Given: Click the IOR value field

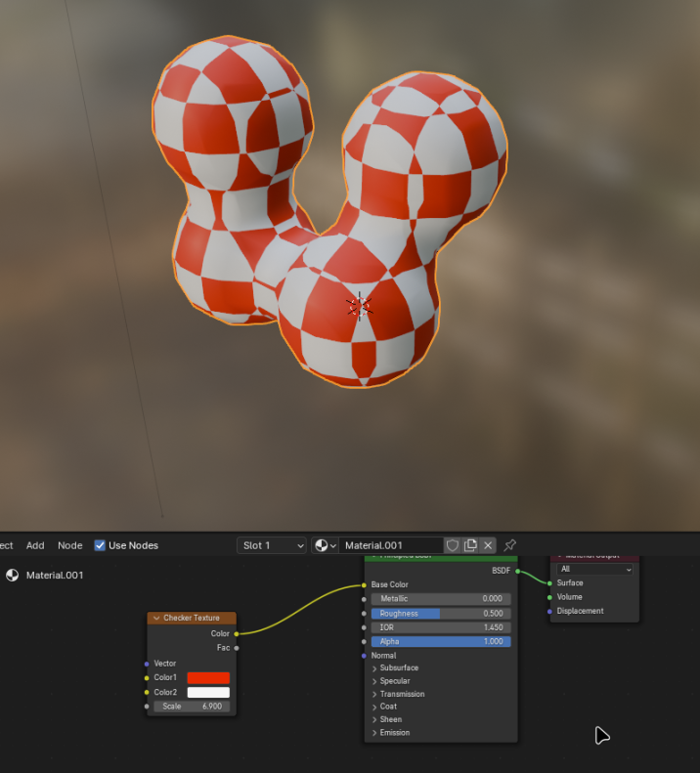Looking at the screenshot, I should pyautogui.click(x=441, y=627).
